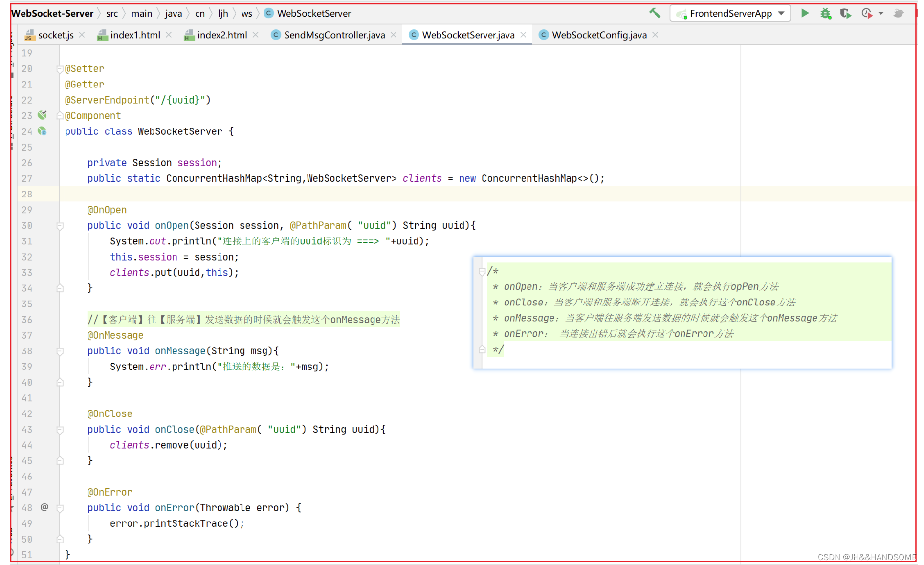This screenshot has height=565, width=924.
Task: Click the ljh breadcrumb package
Action: click(223, 13)
